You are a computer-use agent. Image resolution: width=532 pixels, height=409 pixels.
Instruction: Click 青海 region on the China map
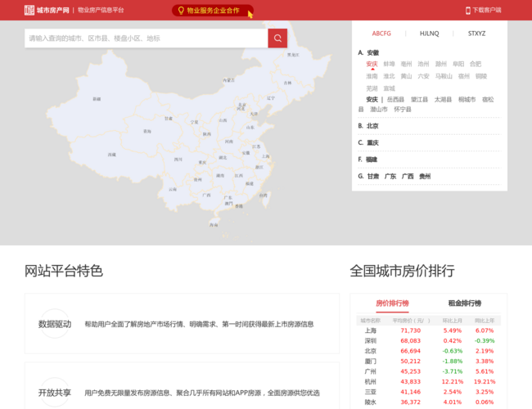click(147, 131)
